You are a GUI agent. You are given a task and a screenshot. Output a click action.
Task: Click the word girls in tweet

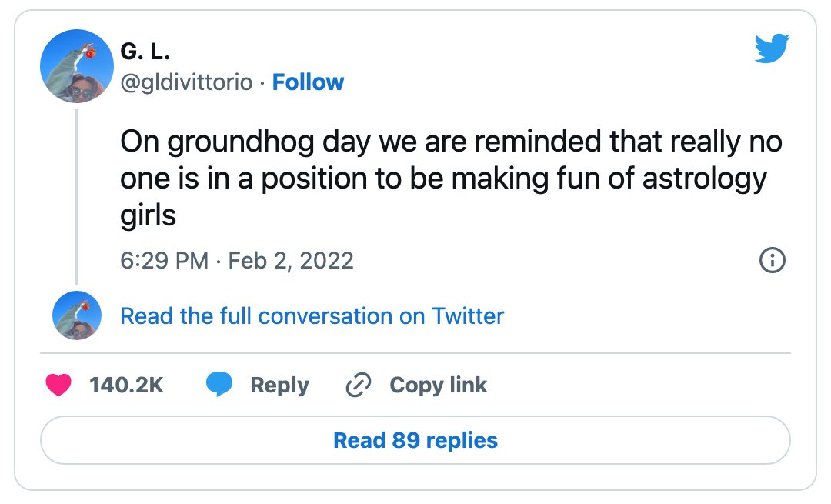(x=148, y=215)
